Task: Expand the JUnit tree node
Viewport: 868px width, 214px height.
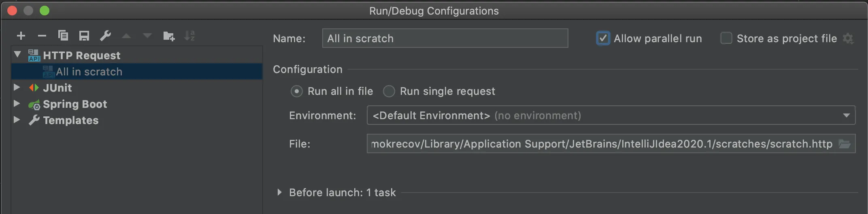Action: [x=17, y=88]
